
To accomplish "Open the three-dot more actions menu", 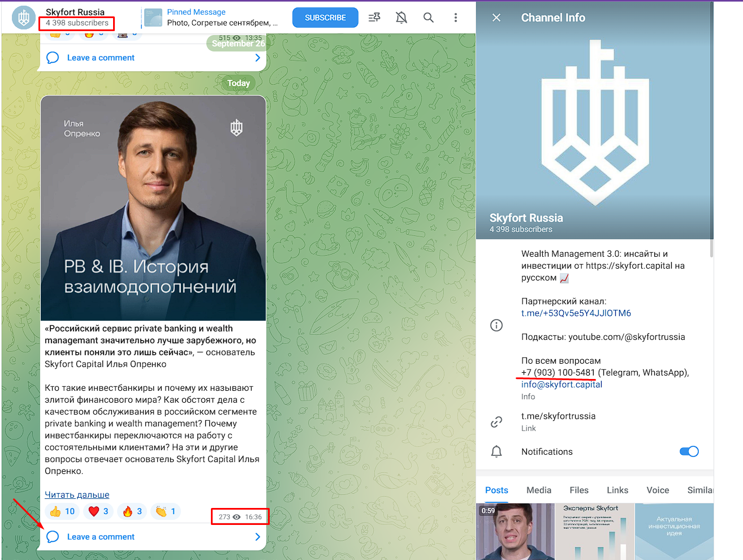I will (x=456, y=18).
